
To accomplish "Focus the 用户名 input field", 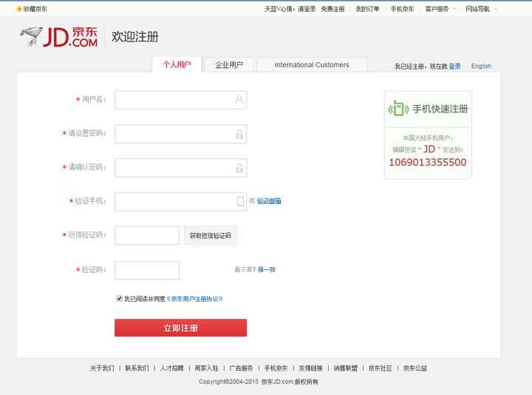I will pos(180,100).
